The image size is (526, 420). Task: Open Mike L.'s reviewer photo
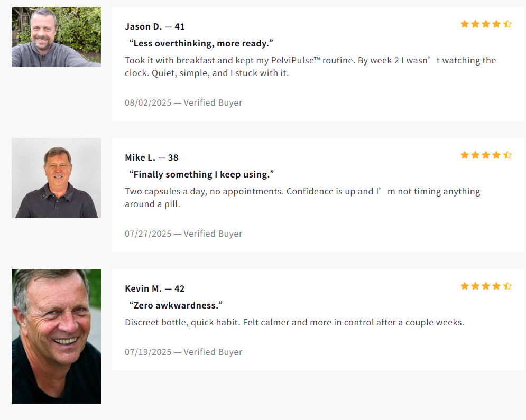tap(57, 178)
